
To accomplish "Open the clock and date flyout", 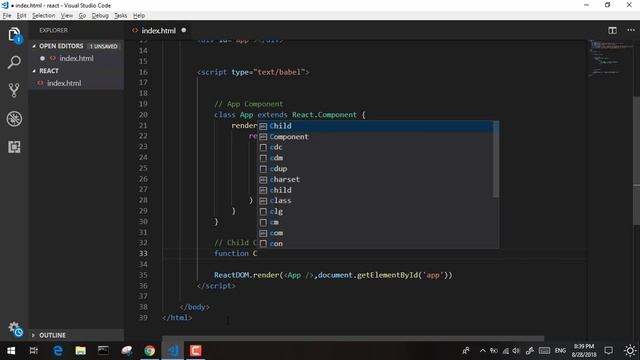I will (x=583, y=351).
